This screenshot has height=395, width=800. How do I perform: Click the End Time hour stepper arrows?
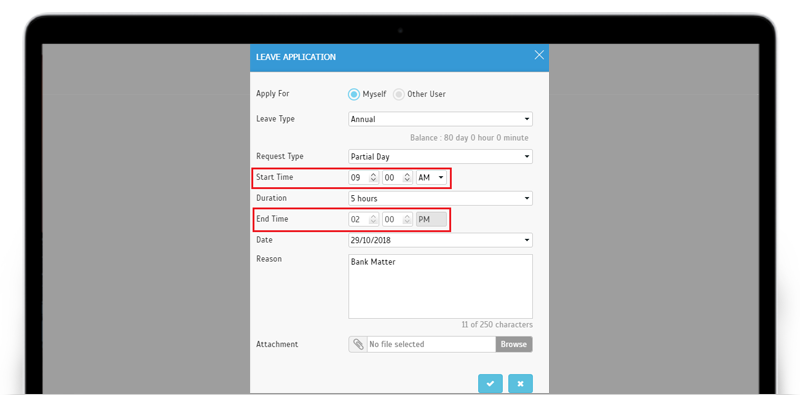point(373,219)
